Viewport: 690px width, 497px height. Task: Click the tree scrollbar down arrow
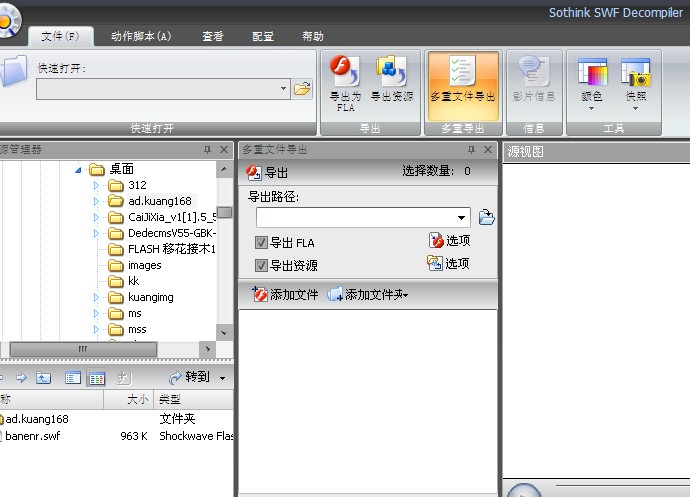[224, 333]
